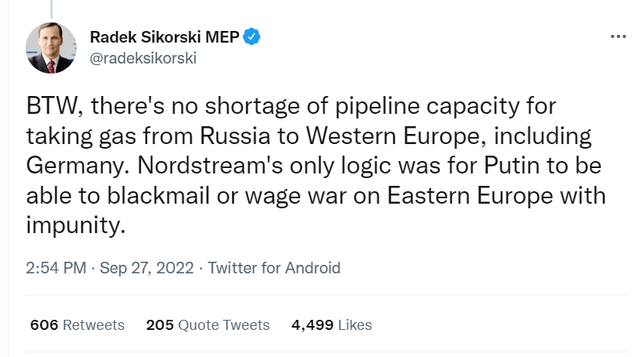Visit the @radeksikorski handle link
This screenshot has width=644, height=357.
click(x=143, y=58)
